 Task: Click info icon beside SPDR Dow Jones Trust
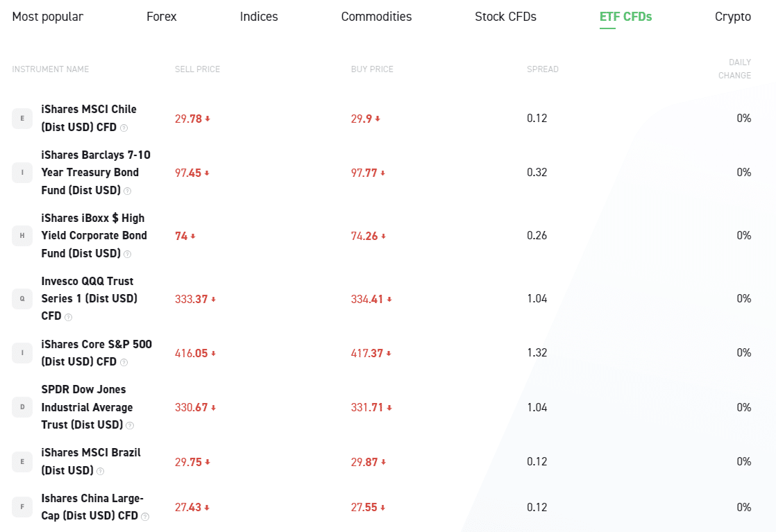point(129,426)
